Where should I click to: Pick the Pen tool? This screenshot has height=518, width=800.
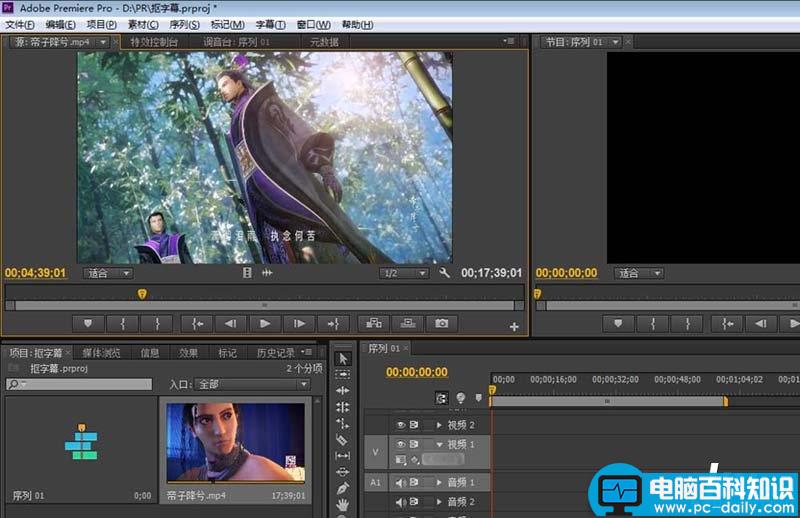tap(343, 488)
